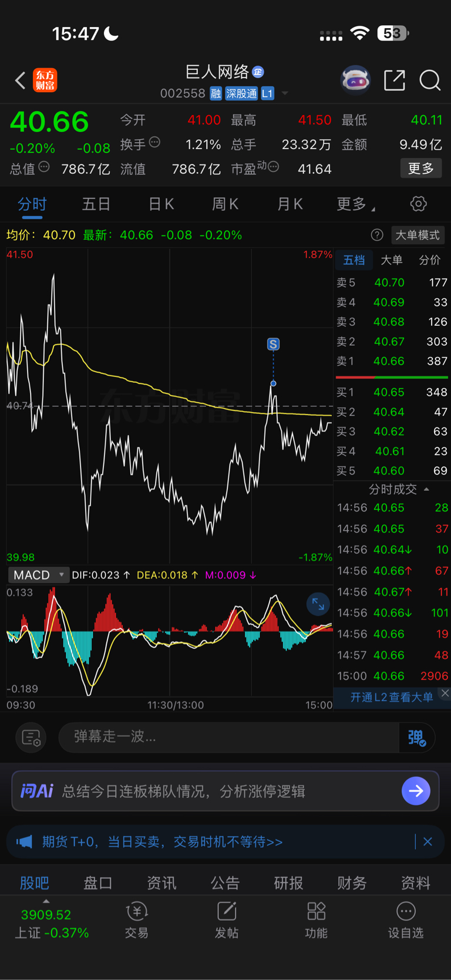Viewport: 451px width, 980px height.
Task: Tap 设自选 add to watchlist
Action: tap(406, 920)
